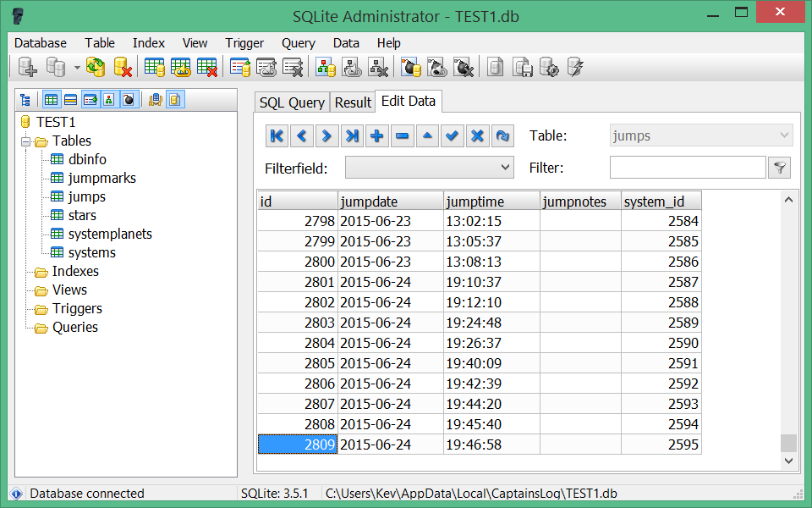Select the Triggers folder in tree

tap(77, 309)
